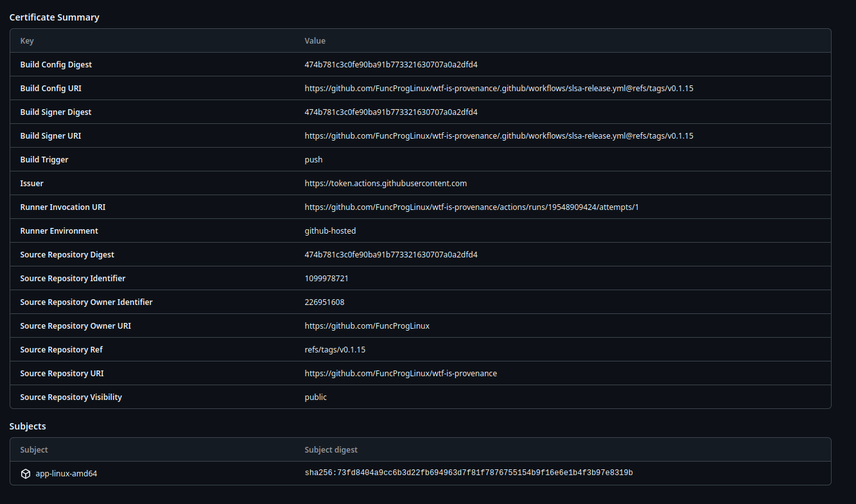Select the github-hosted Runner Environment value
This screenshot has width=856, height=504.
click(x=330, y=231)
